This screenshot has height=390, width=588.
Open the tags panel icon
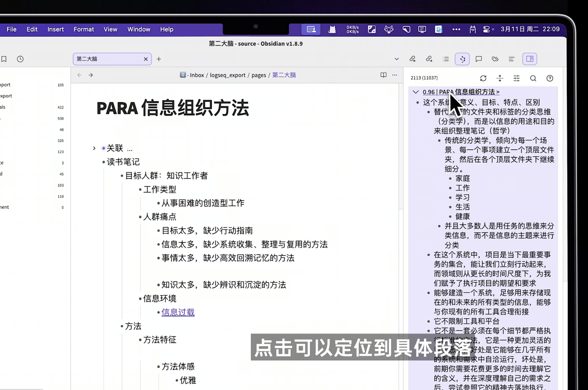point(495,59)
